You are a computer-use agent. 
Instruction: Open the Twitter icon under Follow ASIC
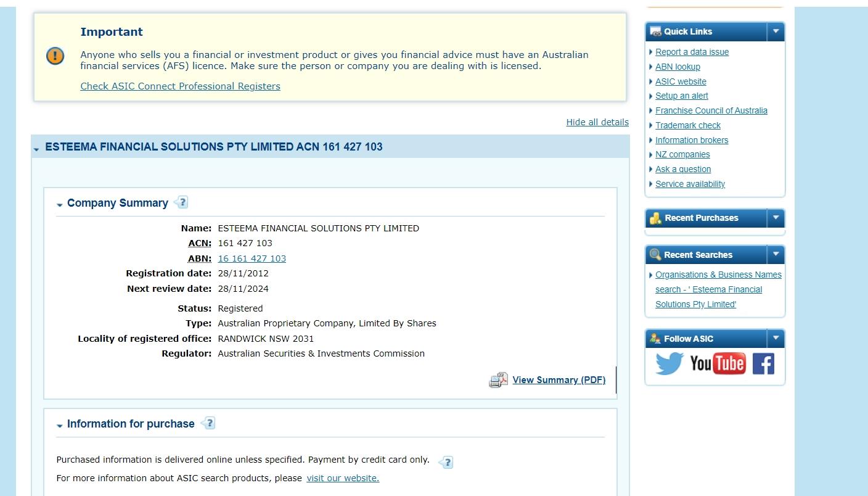(x=669, y=363)
